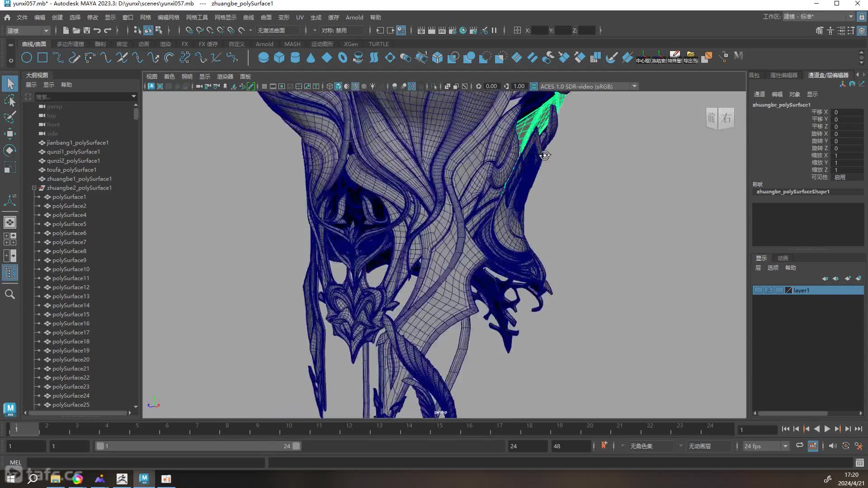
Task: Click the view cube front face
Action: tap(712, 118)
